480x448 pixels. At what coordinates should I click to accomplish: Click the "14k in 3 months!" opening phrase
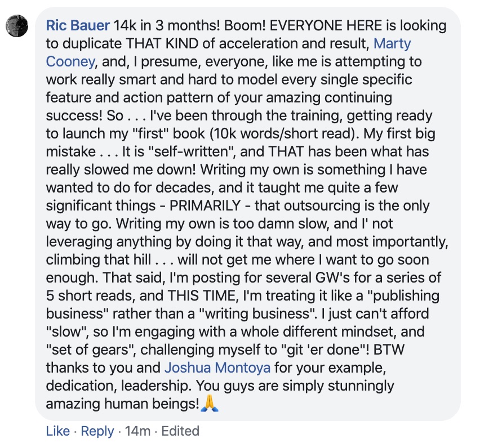point(167,25)
